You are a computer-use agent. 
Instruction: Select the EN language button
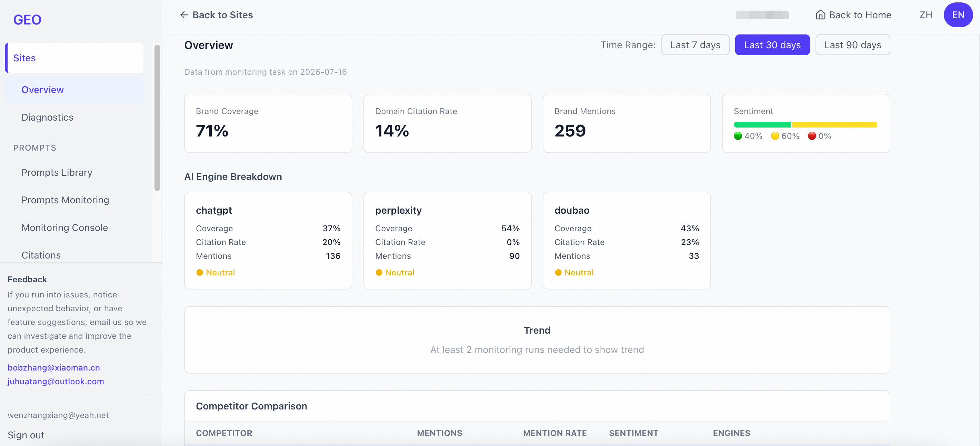point(958,15)
